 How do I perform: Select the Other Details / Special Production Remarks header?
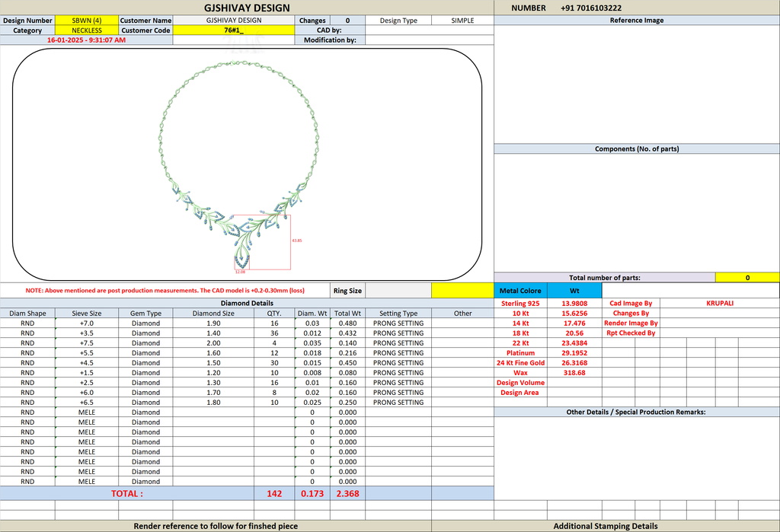click(637, 412)
